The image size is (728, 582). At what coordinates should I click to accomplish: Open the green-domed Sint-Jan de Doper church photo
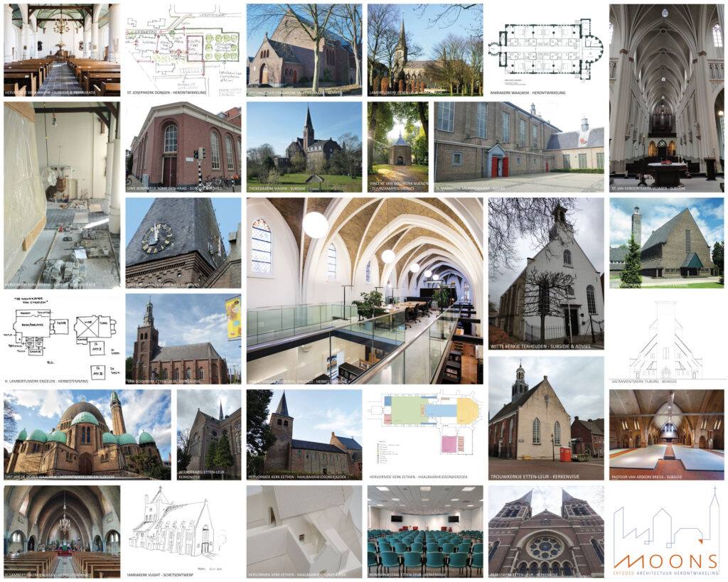coord(87,435)
